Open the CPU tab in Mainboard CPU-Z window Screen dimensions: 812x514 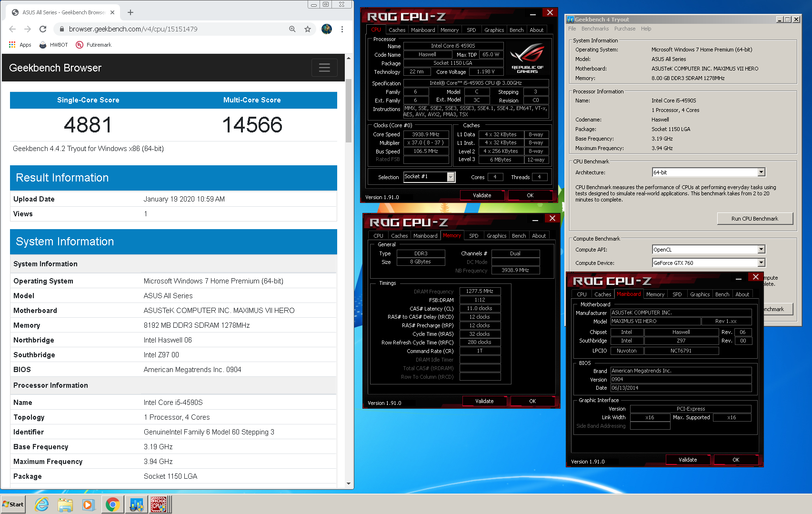pos(581,294)
